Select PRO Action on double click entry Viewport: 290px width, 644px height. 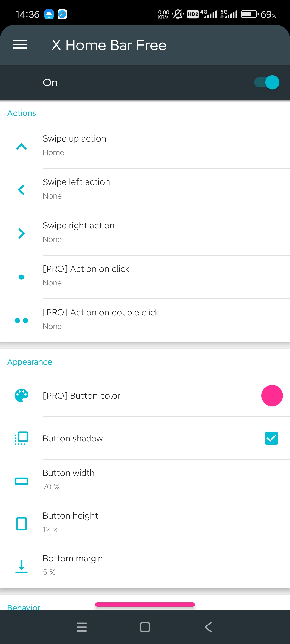tap(145, 321)
